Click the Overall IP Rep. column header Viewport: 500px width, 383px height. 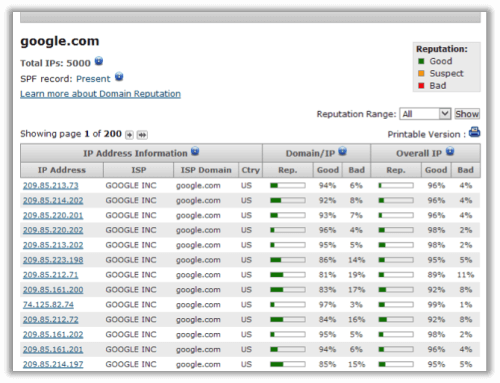[396, 170]
